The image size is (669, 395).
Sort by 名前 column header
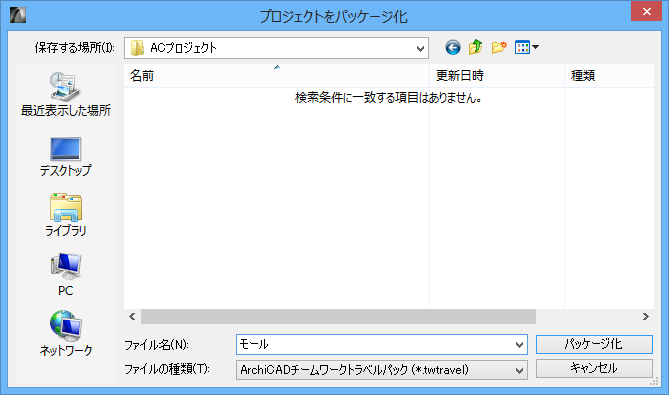pyautogui.click(x=276, y=76)
